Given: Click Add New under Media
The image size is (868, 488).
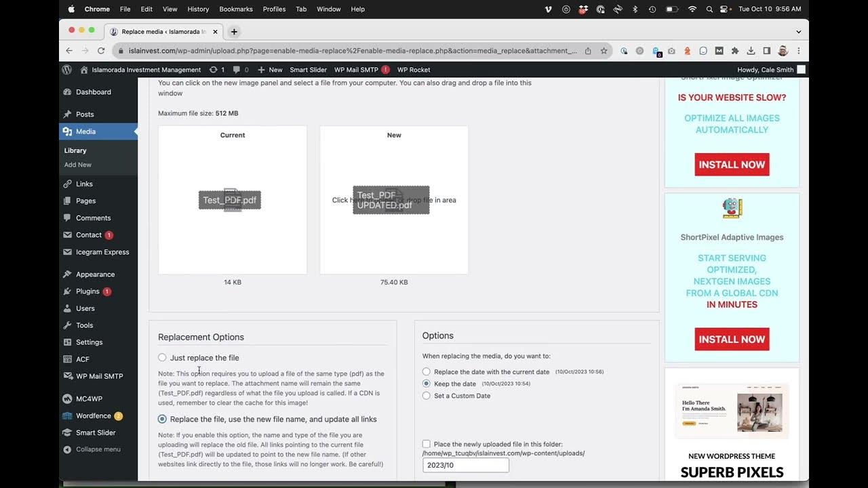Looking at the screenshot, I should click(x=78, y=165).
